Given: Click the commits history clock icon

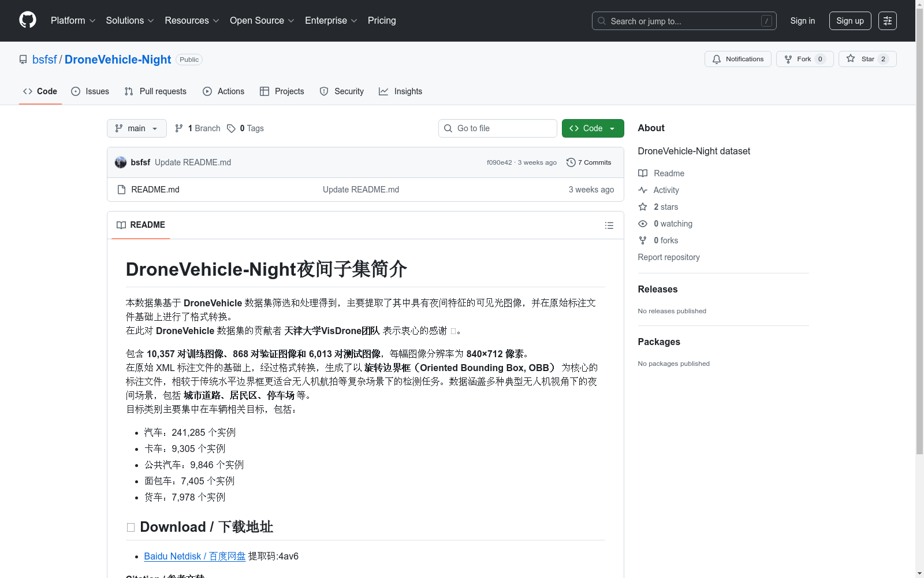Looking at the screenshot, I should pos(571,162).
